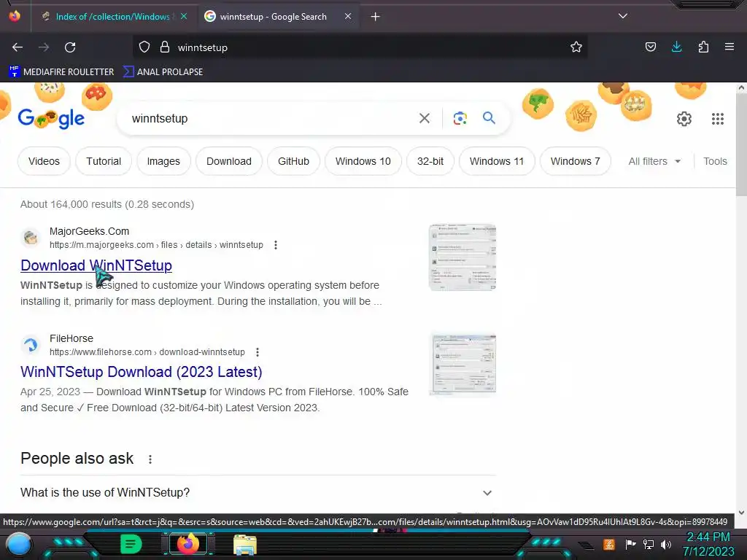Viewport: 747px width, 560px height.
Task: Open the green notes app on taskbar
Action: coord(131,544)
